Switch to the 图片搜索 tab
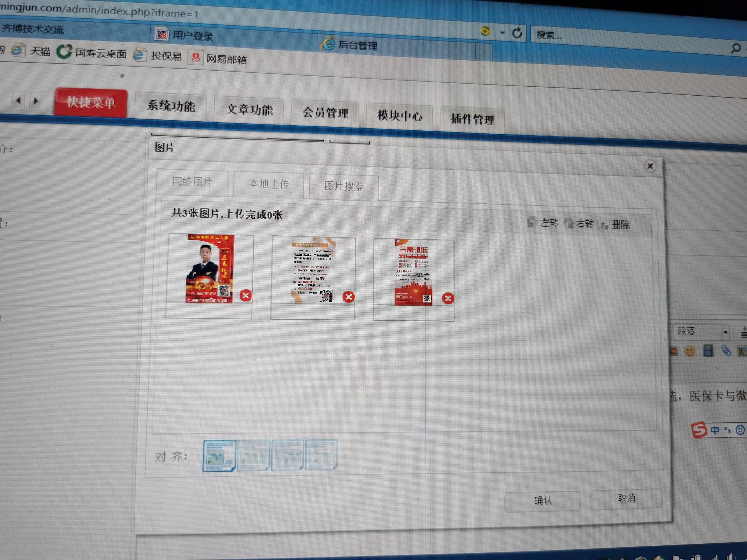The image size is (747, 560). (344, 186)
